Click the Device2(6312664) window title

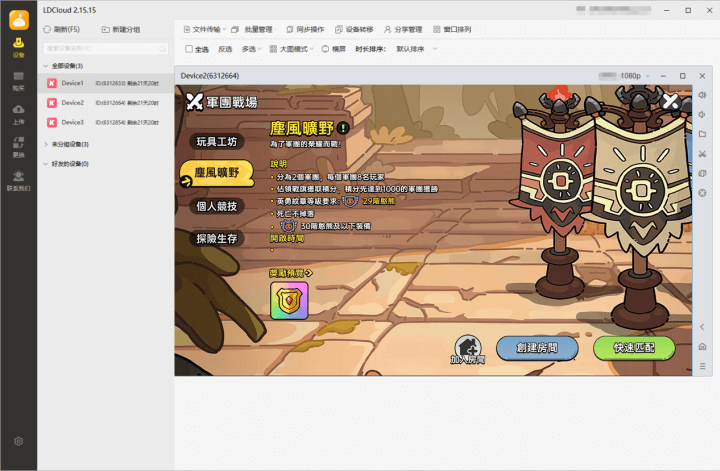(x=210, y=76)
